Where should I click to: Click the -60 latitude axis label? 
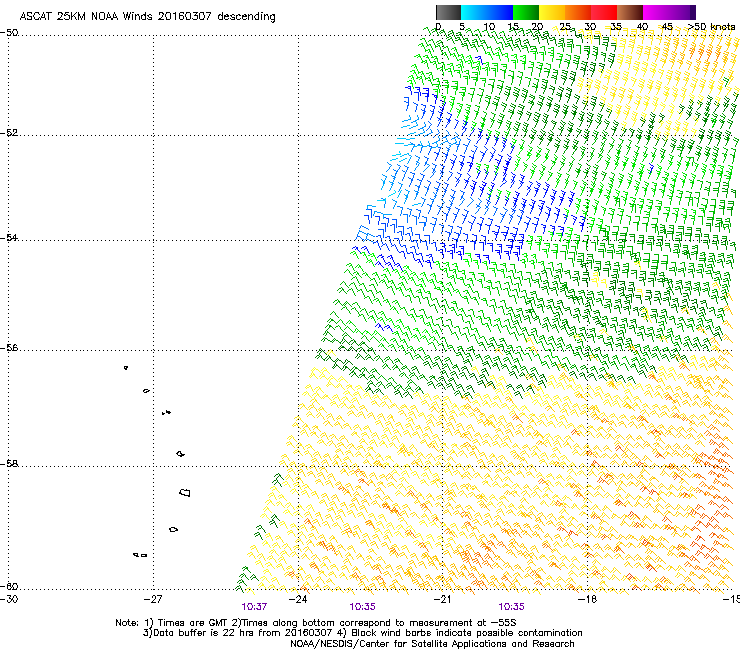pyautogui.click(x=9, y=586)
